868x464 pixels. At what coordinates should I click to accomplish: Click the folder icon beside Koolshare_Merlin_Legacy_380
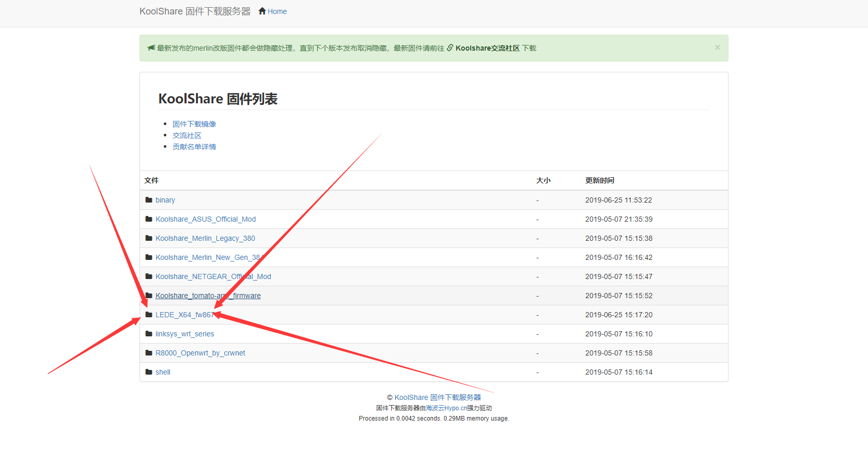click(x=149, y=238)
